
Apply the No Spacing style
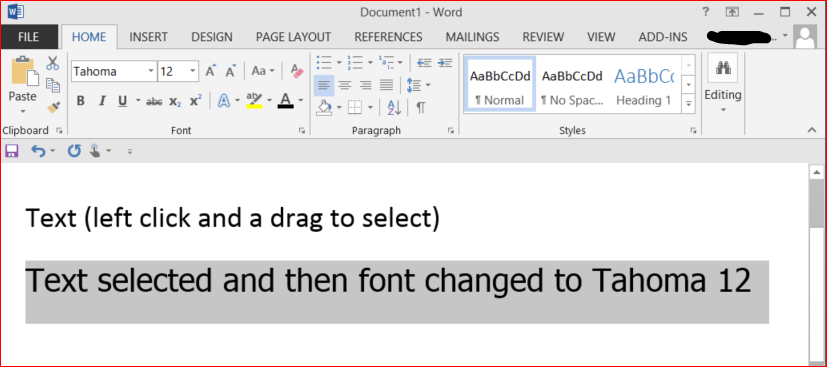click(572, 84)
